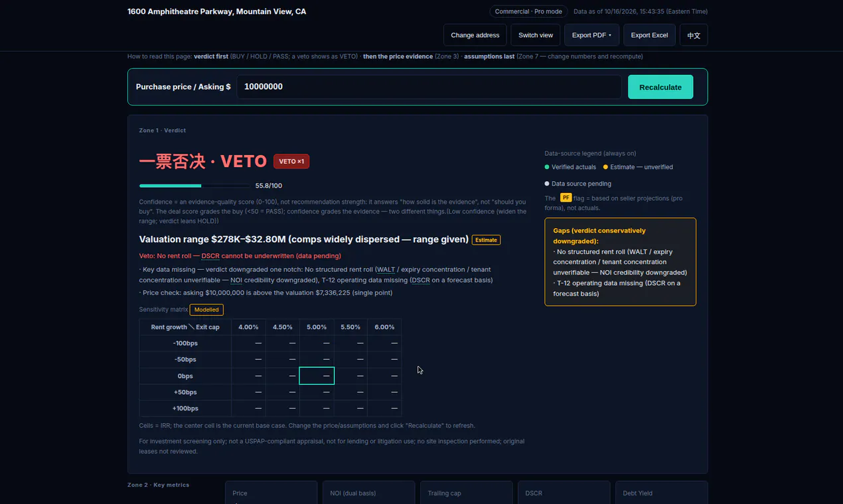
Task: Click underlined NOI in the key-data-missing line
Action: pos(236,281)
